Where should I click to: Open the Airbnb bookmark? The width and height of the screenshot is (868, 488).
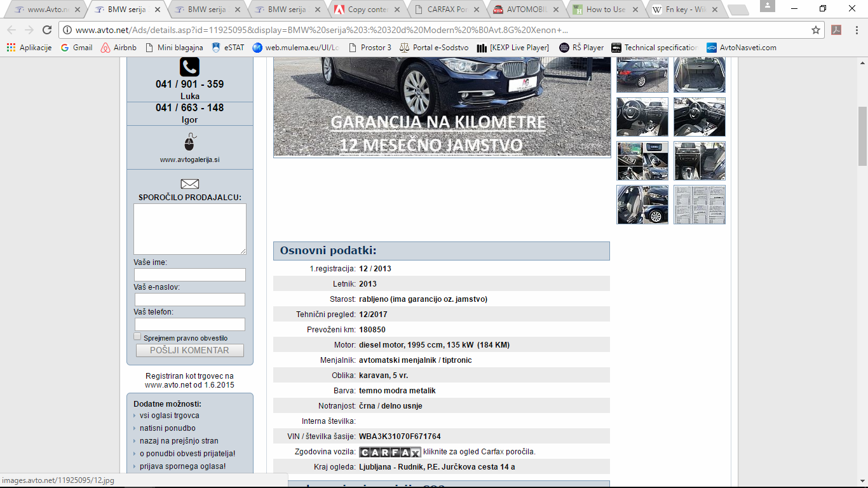(119, 48)
